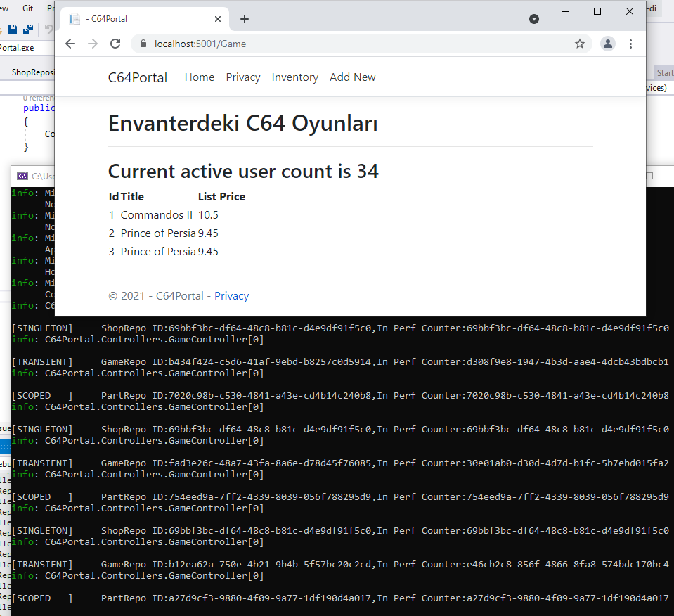This screenshot has height=616, width=674.
Task: Click Visual Studio Save All icon
Action: click(x=28, y=30)
